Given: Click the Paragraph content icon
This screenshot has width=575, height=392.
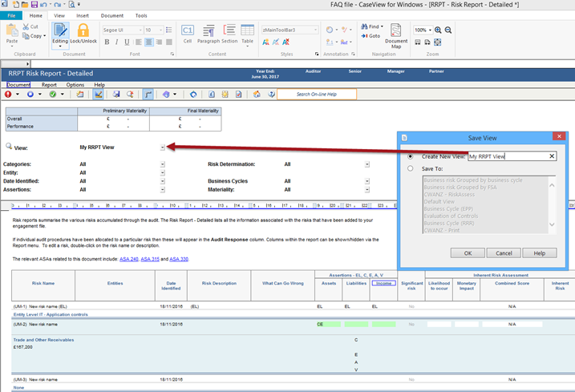Looking at the screenshot, I should point(209,30).
